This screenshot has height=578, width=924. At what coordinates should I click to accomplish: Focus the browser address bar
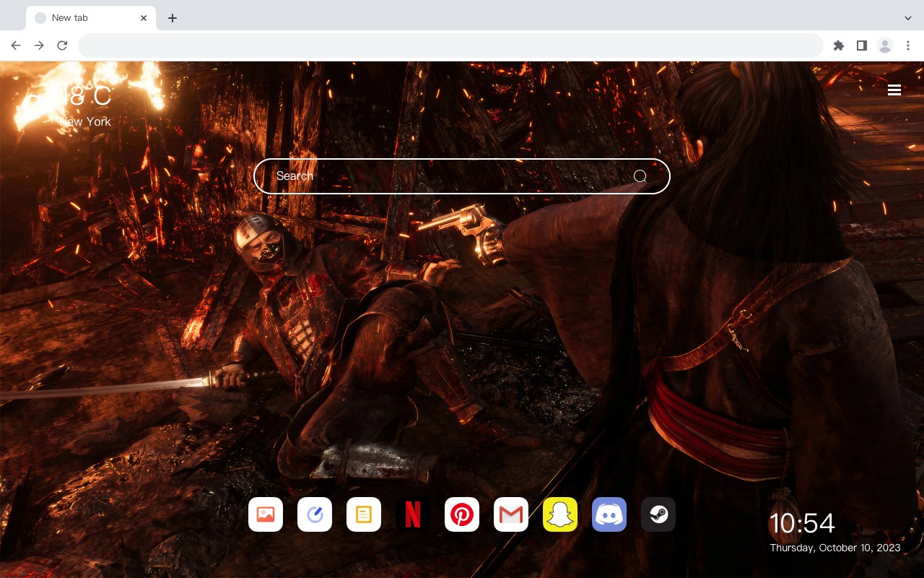(450, 46)
